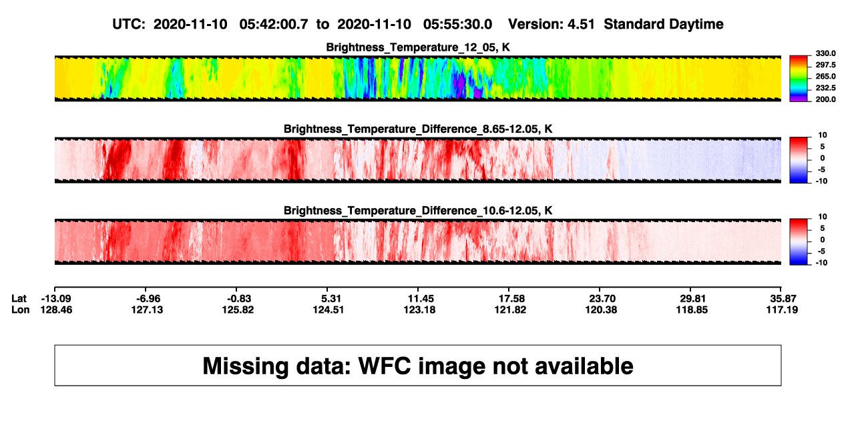Click the 200.0 colorbar label
The image size is (868, 445).
click(825, 99)
